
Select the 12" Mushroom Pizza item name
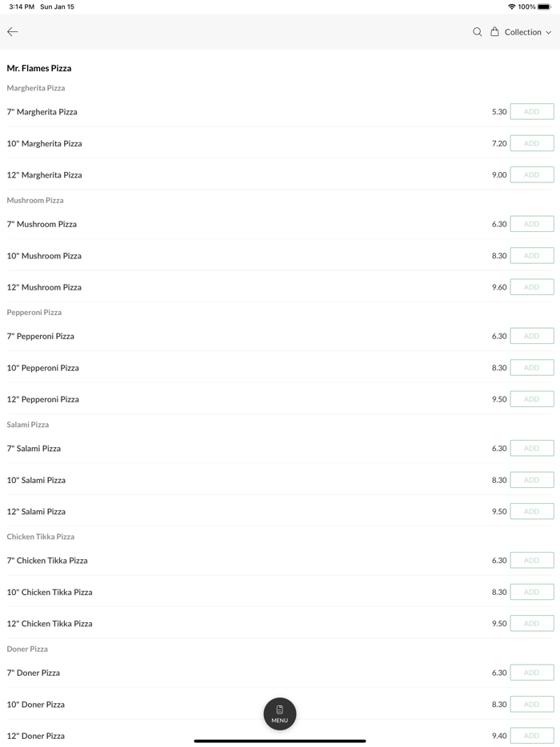(x=44, y=287)
